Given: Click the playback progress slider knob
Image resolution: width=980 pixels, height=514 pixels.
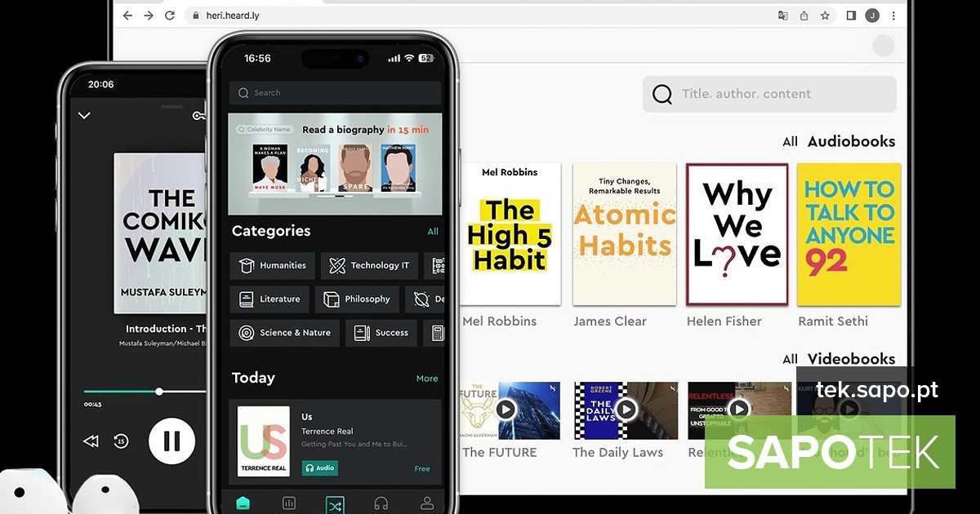Looking at the screenshot, I should 159,392.
